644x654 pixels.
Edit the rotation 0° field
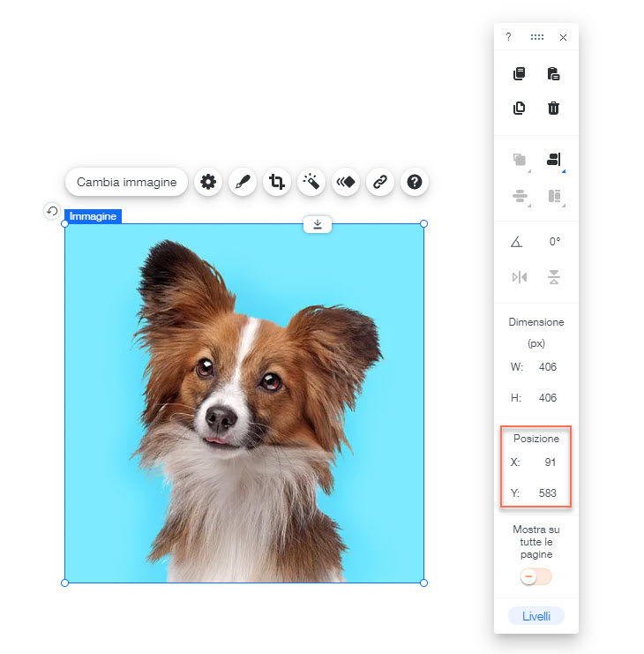click(554, 242)
